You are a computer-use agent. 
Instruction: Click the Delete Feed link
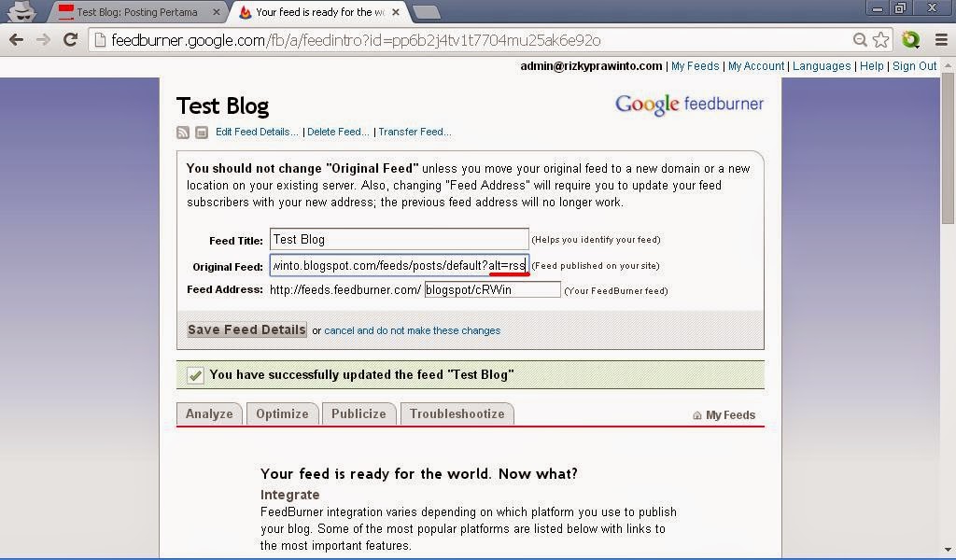coord(338,132)
